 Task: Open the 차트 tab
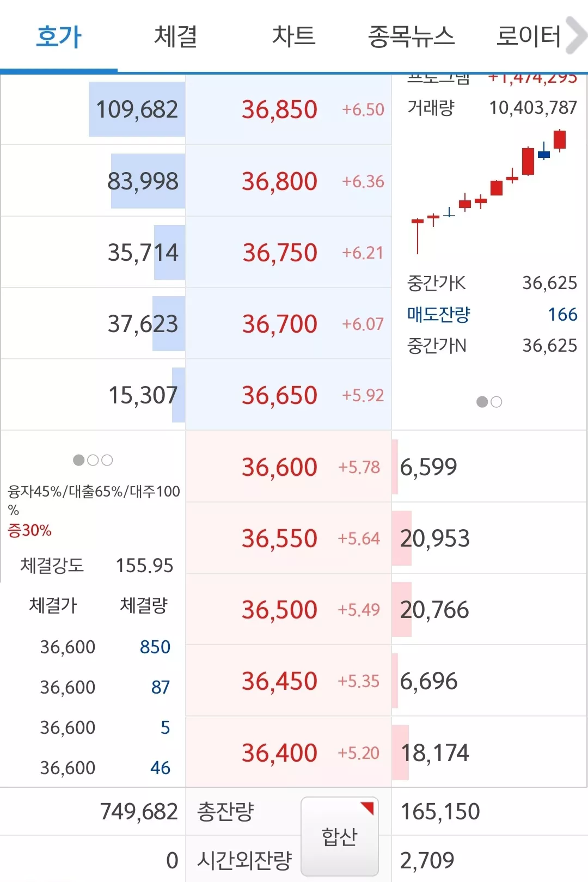pos(293,36)
